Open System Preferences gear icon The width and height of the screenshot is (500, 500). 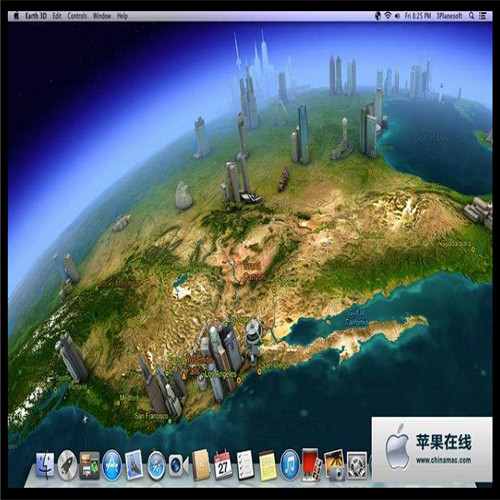357,465
